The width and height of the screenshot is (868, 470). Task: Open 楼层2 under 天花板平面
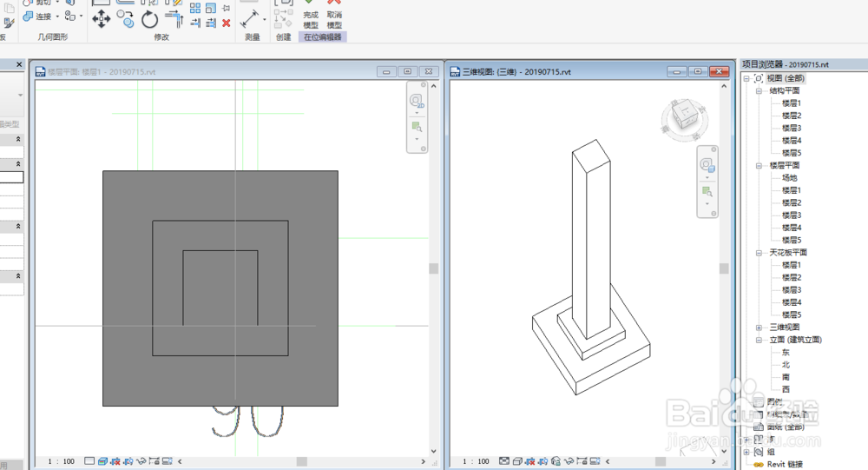(792, 277)
